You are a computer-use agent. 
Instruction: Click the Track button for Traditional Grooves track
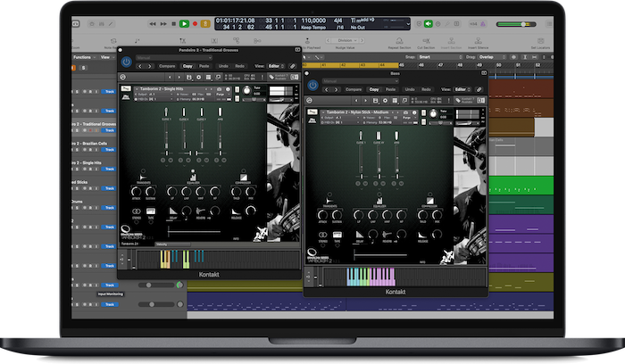point(109,130)
